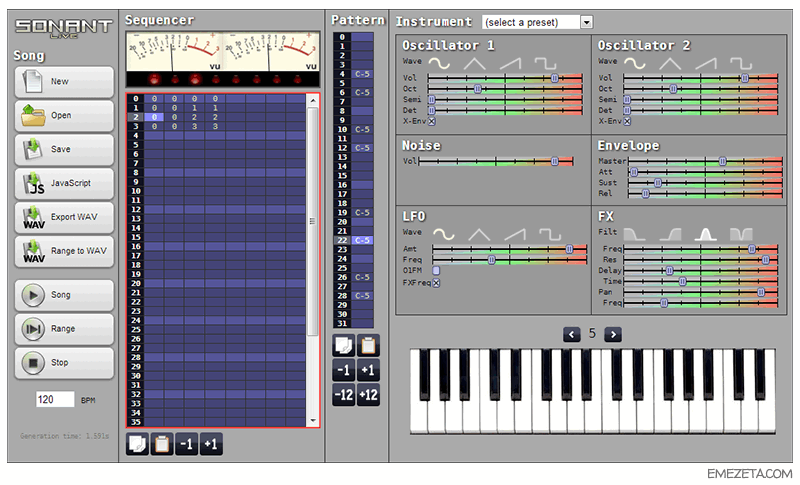Choose band-pass FX filter shape
This screenshot has height=485, width=800.
click(x=705, y=234)
